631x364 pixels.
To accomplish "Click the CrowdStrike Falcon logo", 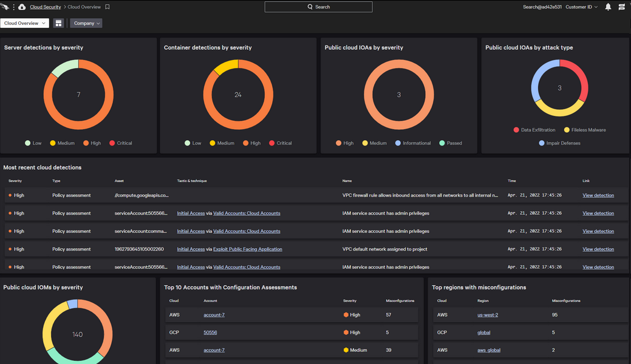I will 5,7.
